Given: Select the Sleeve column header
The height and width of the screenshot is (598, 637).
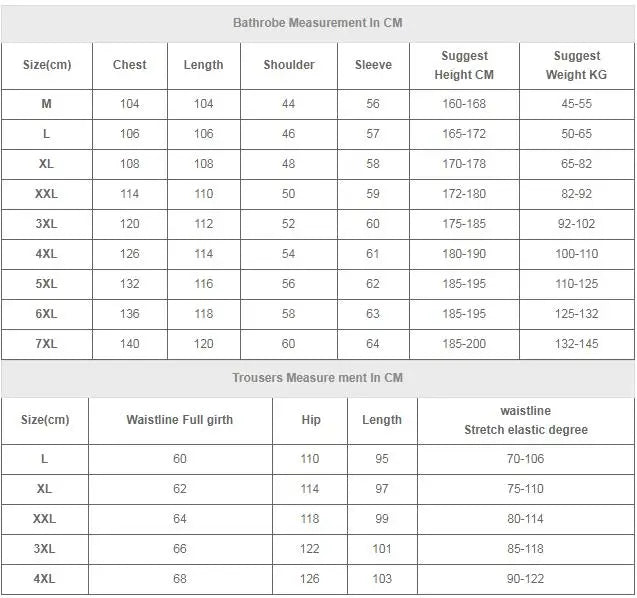Looking at the screenshot, I should pos(373,65).
